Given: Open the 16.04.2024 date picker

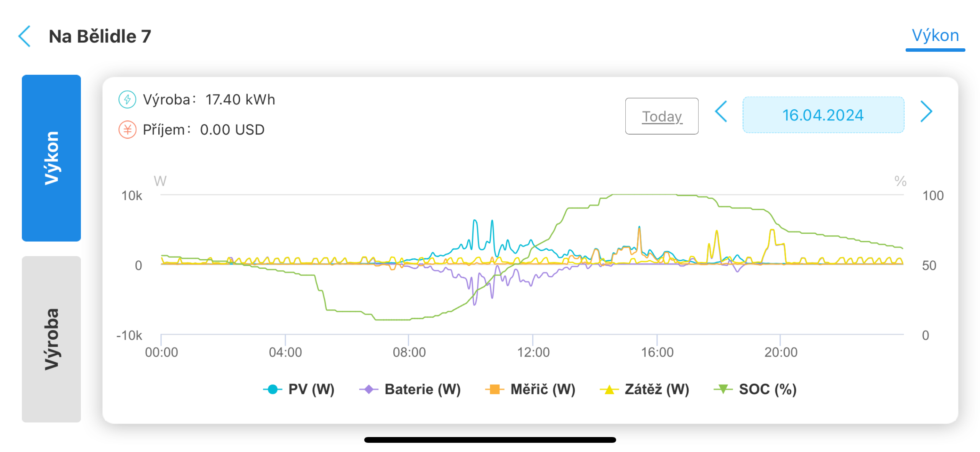Looking at the screenshot, I should [823, 115].
